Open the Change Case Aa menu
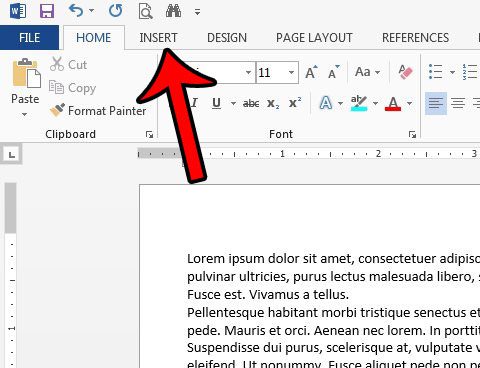The height and width of the screenshot is (368, 480). click(x=367, y=72)
